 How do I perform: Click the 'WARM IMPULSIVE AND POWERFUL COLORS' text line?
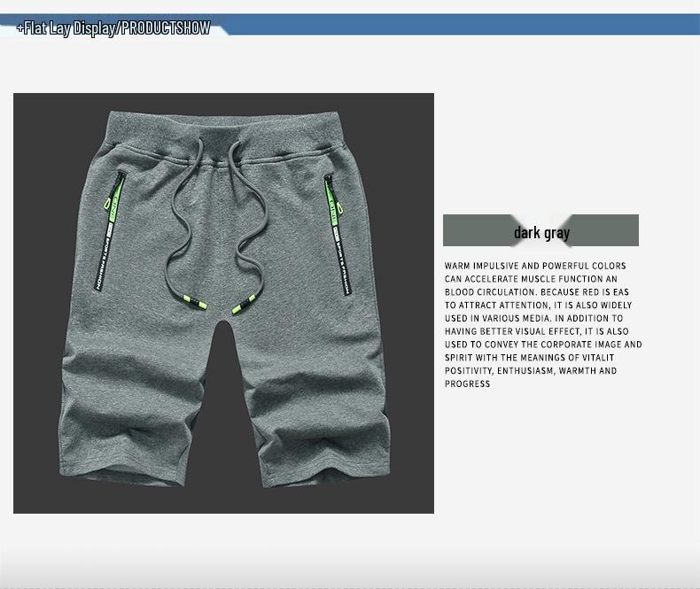tap(535, 266)
